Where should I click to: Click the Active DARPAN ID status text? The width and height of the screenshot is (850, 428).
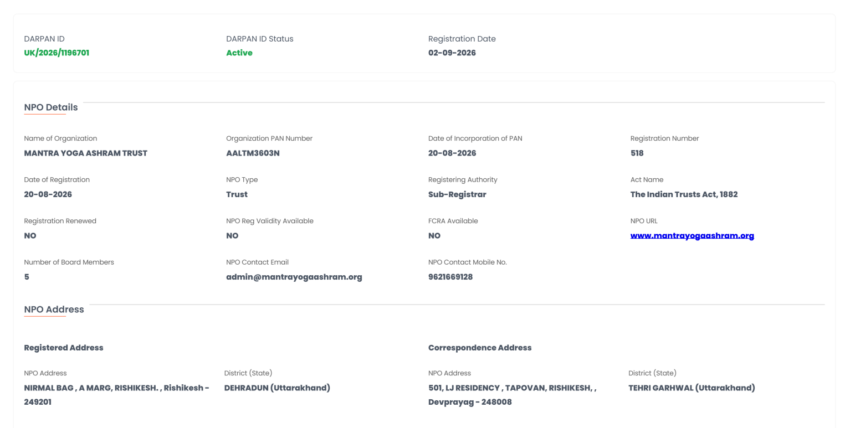click(x=239, y=53)
